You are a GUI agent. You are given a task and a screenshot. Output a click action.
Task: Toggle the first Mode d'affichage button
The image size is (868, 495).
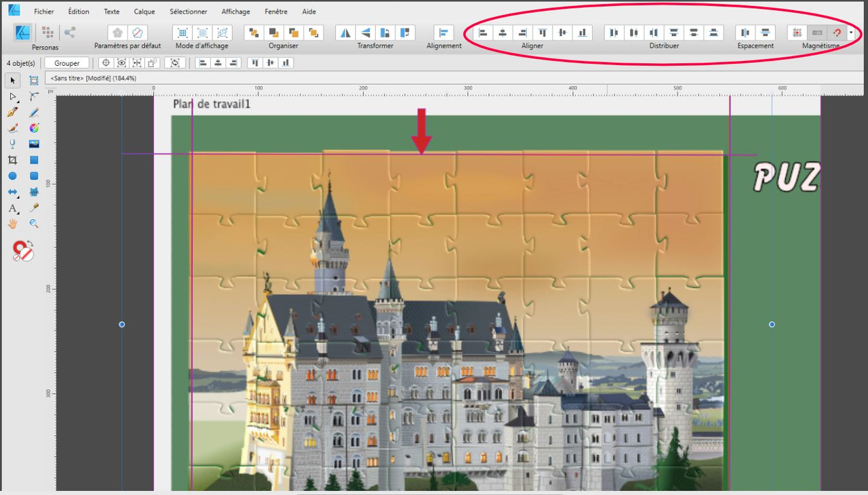(182, 32)
